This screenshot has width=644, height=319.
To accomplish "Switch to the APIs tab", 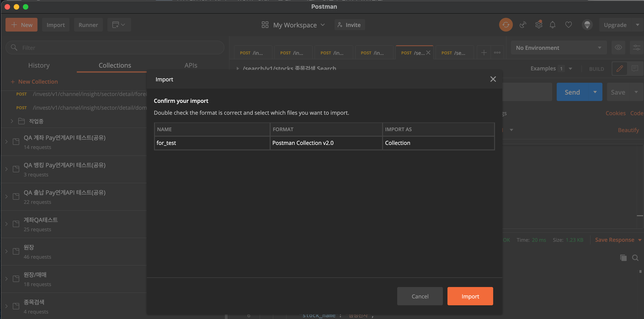I will pos(191,65).
